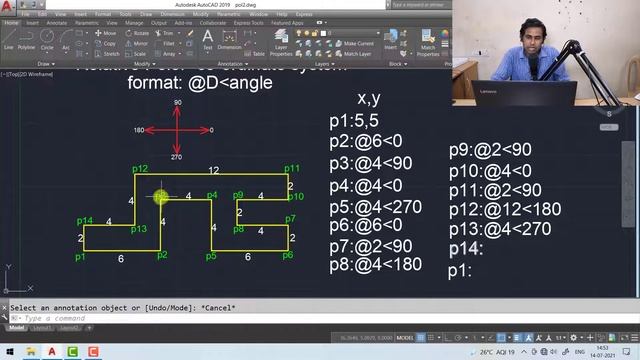
Task: Open the AutoCAD application menu
Action: coord(7,7)
